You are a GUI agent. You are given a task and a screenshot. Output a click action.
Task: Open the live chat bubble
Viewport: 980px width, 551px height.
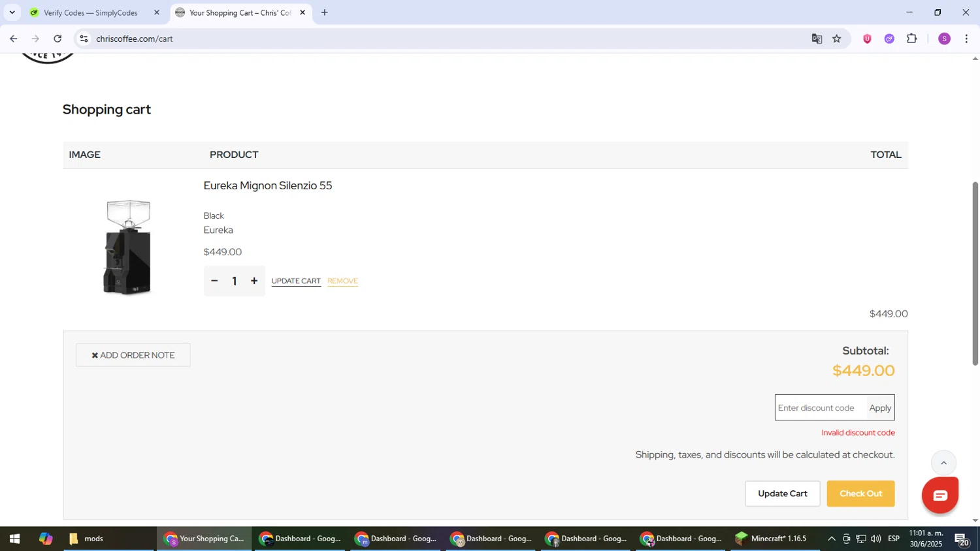point(939,496)
